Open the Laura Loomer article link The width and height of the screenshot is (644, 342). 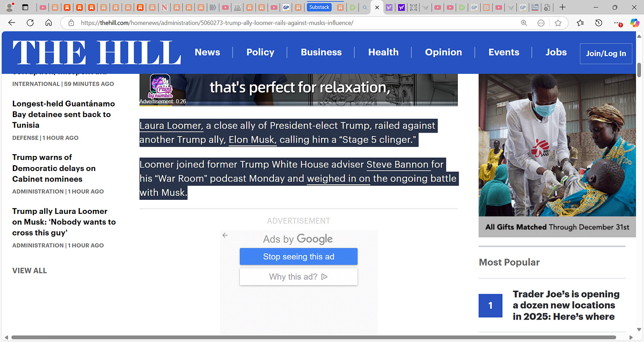(x=171, y=125)
